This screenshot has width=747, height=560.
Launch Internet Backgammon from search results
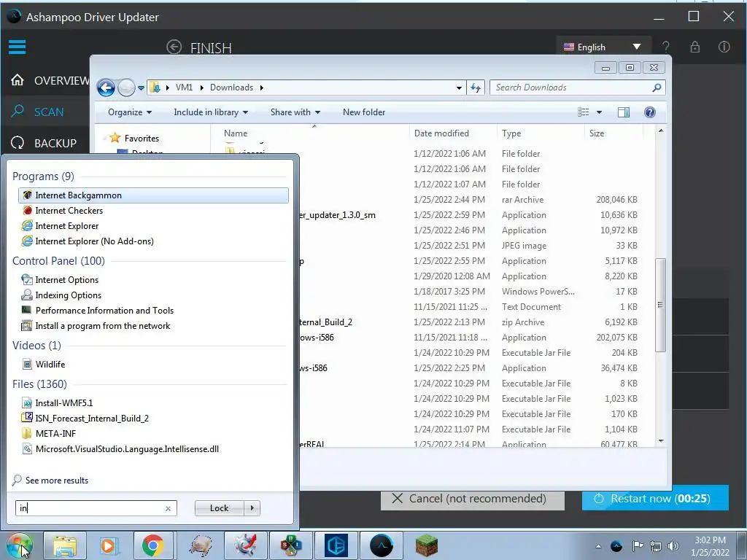click(153, 195)
